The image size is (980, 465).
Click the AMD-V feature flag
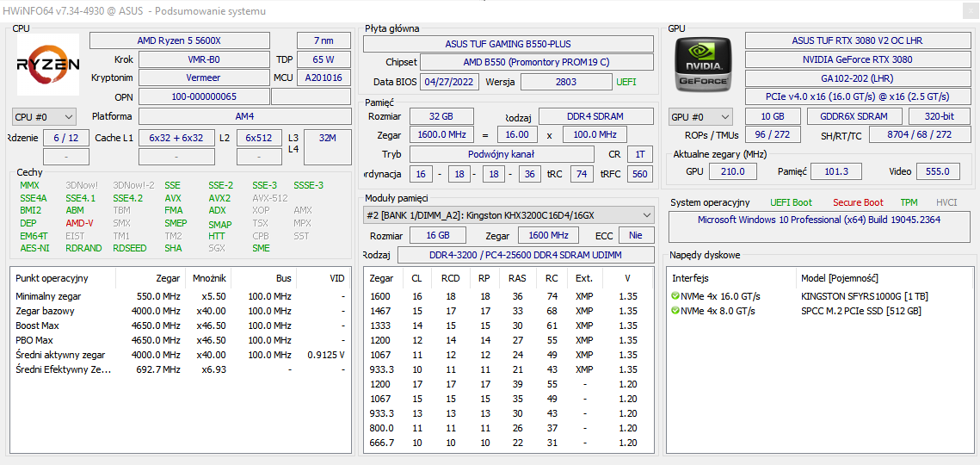[x=79, y=223]
